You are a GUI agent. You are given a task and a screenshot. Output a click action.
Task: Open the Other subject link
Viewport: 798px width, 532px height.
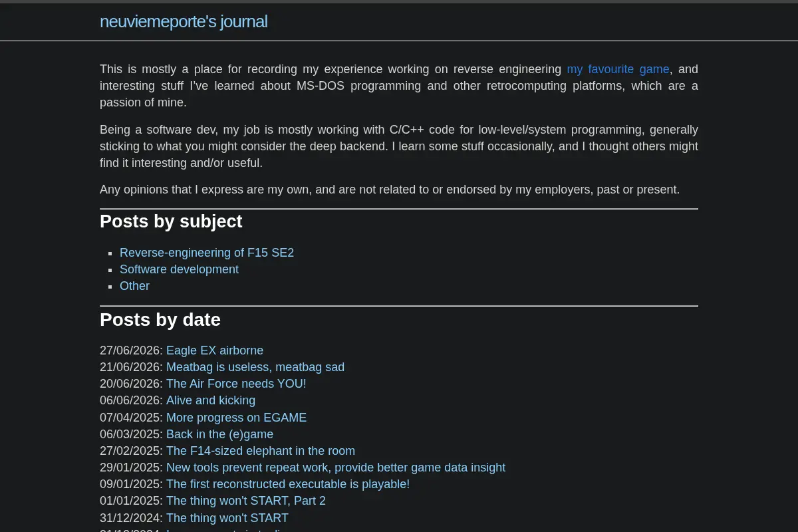(x=134, y=286)
